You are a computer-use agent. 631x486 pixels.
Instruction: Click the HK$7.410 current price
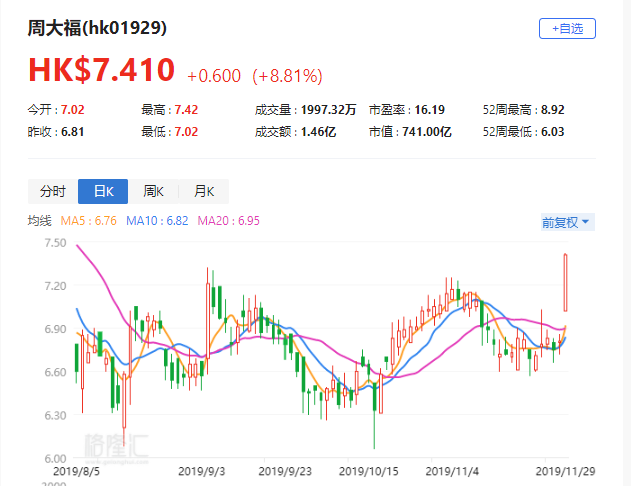tap(101, 69)
